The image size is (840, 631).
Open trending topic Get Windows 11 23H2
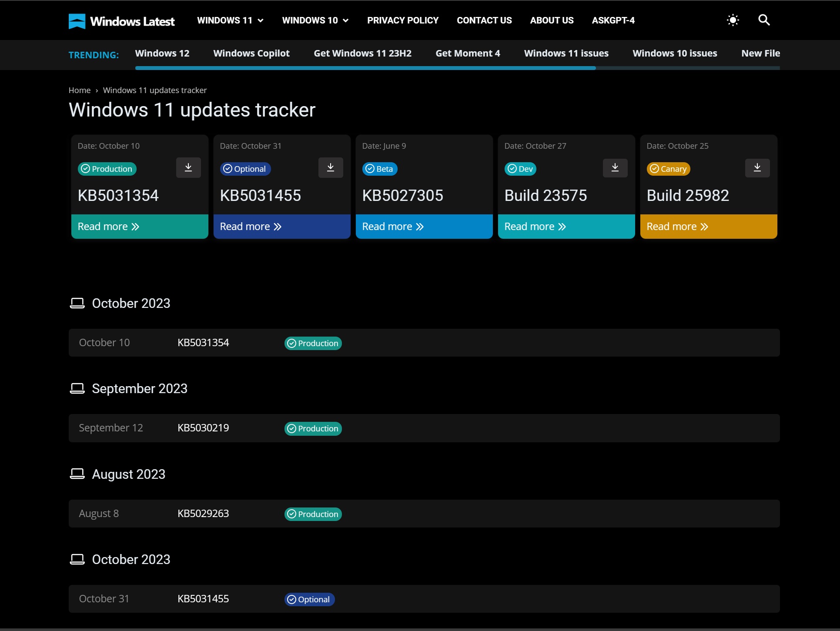point(363,53)
